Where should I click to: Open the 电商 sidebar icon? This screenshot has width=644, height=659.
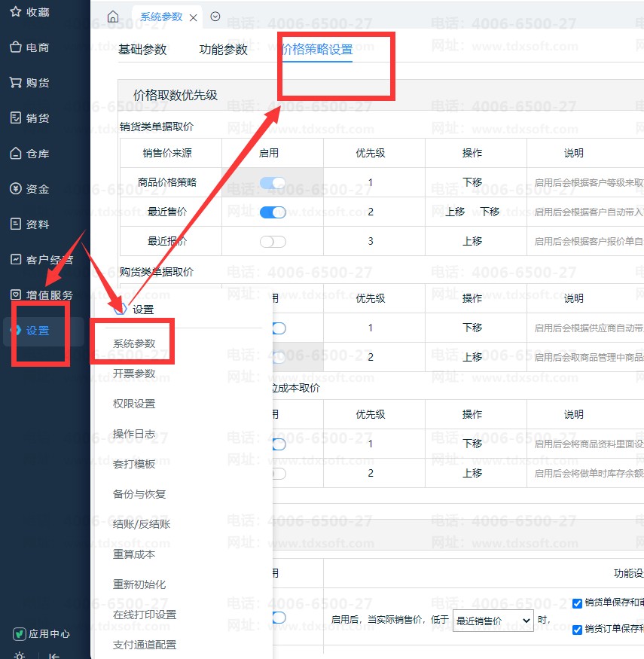[x=15, y=47]
